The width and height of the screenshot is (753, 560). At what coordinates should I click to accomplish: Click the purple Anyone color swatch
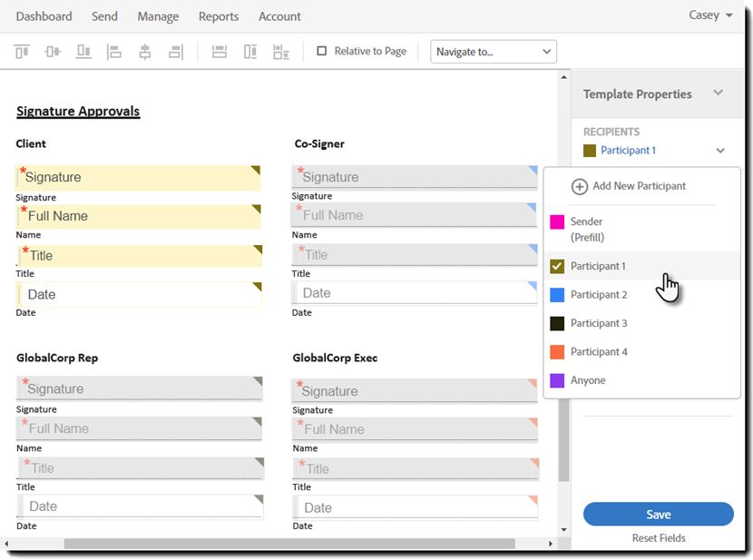557,380
